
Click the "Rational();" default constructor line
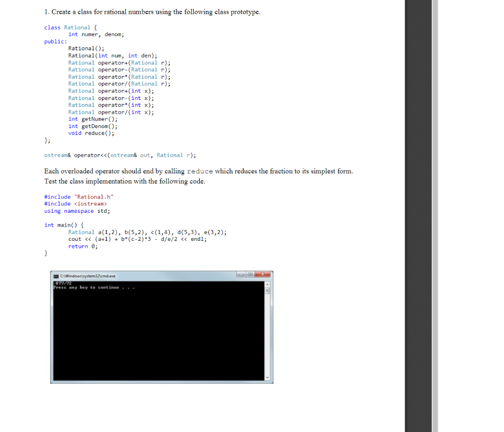(x=86, y=49)
